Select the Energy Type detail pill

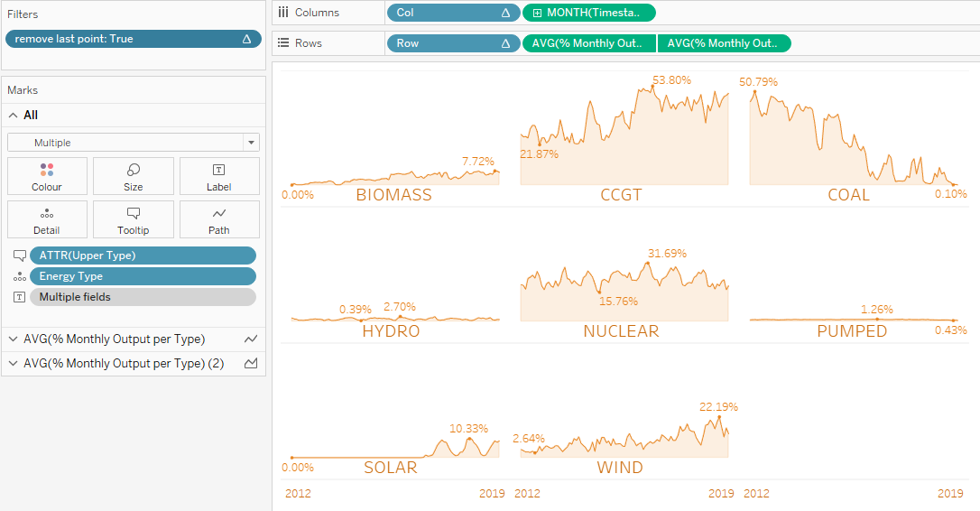pyautogui.click(x=143, y=276)
